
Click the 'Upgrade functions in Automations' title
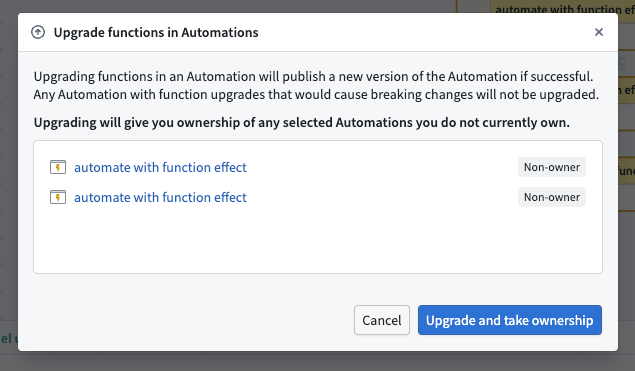[x=156, y=32]
